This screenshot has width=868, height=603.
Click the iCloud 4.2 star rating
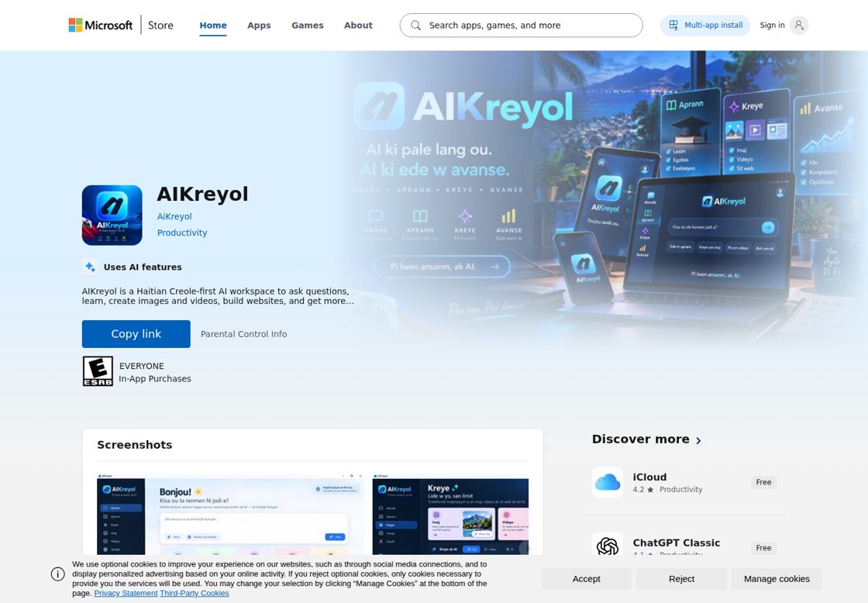point(643,490)
